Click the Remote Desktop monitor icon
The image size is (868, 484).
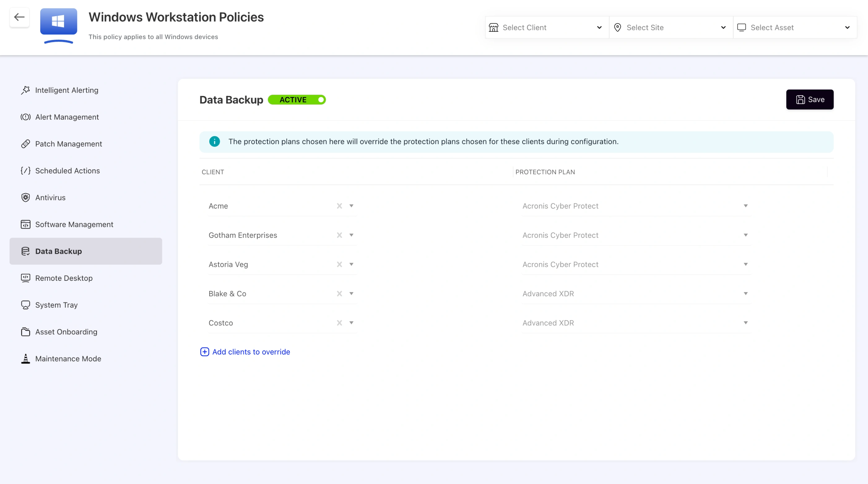click(x=26, y=278)
